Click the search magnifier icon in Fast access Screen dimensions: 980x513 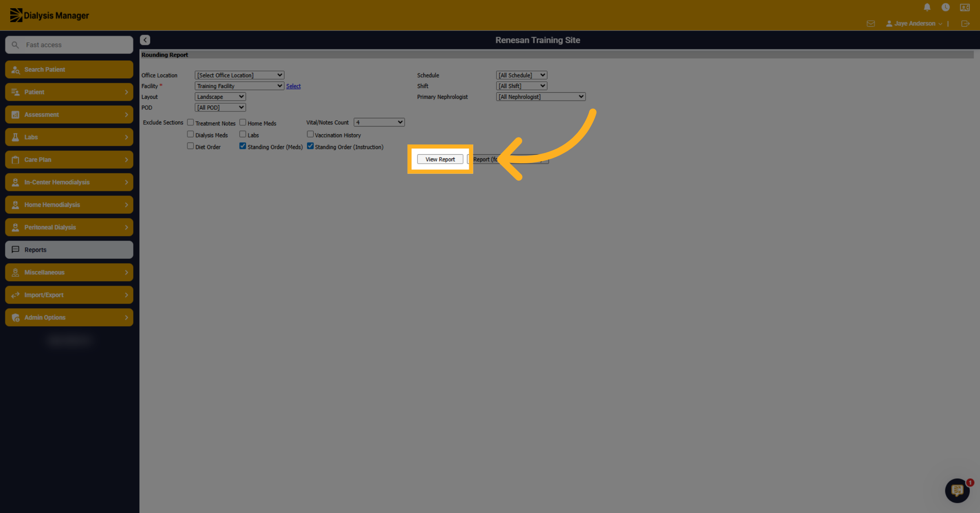(x=15, y=45)
